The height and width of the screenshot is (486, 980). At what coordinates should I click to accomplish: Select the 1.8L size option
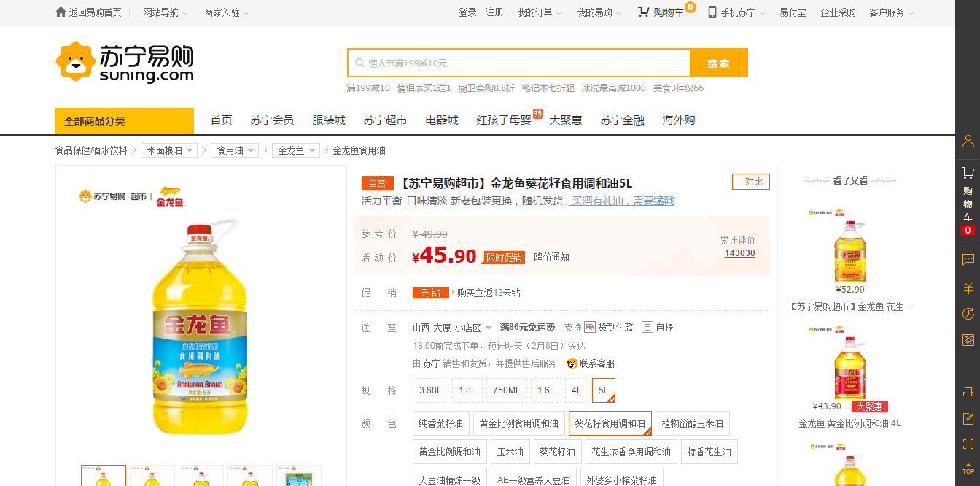[x=467, y=390]
